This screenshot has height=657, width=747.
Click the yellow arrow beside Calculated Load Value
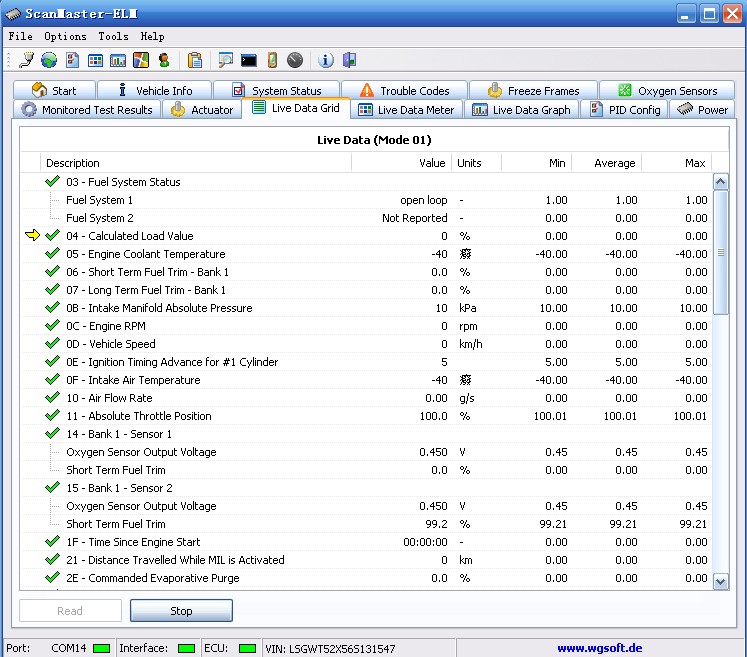point(32,235)
